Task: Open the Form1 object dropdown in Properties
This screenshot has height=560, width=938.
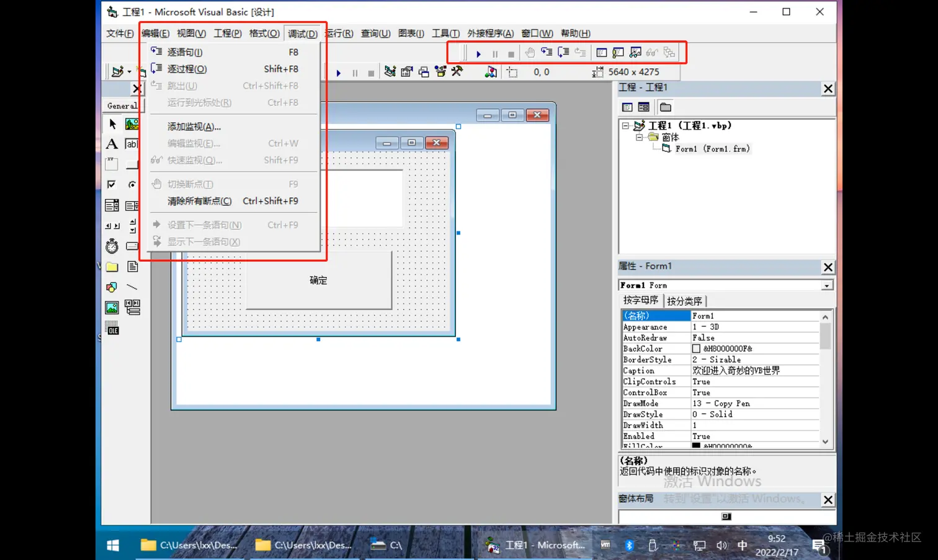Action: (827, 285)
